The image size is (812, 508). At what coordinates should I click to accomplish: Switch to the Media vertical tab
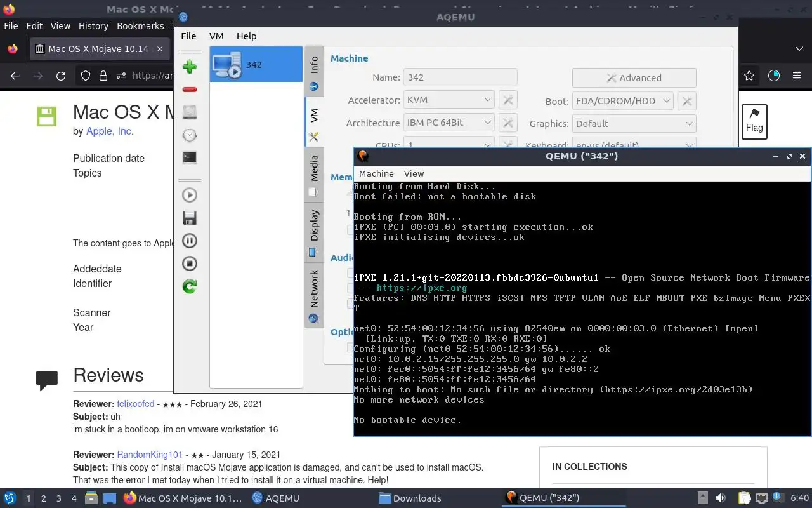click(x=314, y=173)
